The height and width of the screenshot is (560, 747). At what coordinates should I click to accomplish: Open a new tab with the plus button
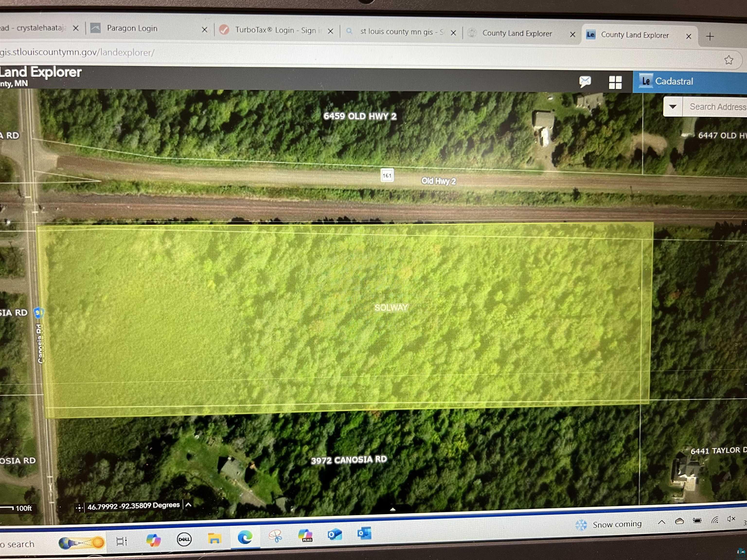[710, 36]
